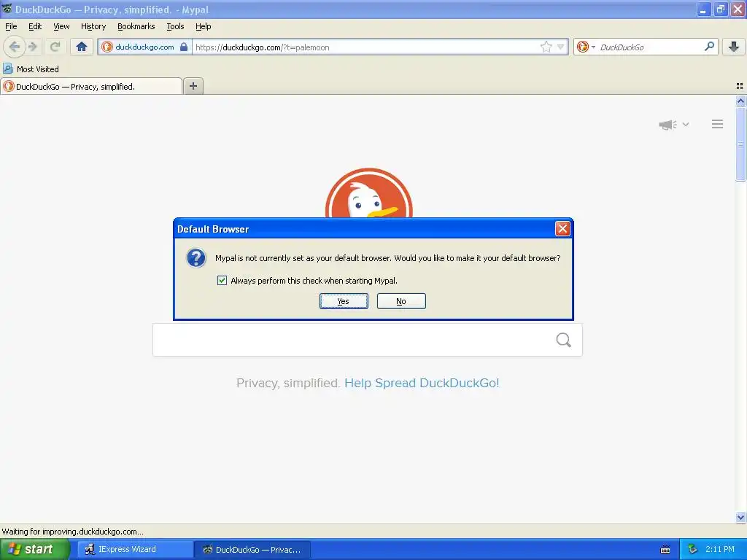747x560 pixels.
Task: Close the Default Browser dialog
Action: [562, 228]
